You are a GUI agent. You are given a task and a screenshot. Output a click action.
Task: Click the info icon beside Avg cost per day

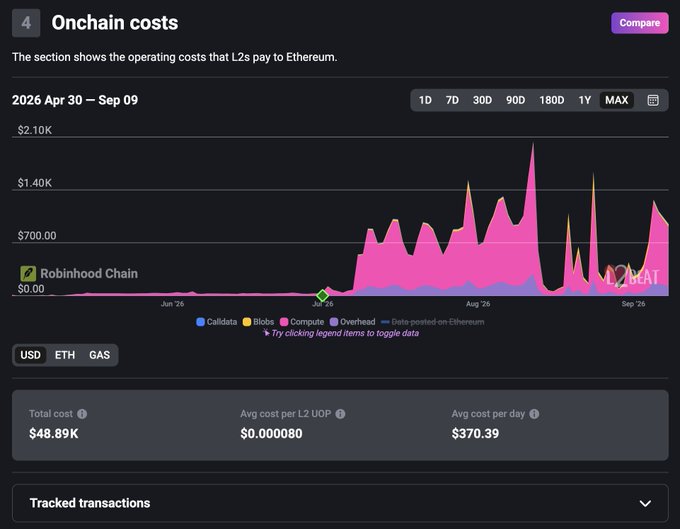coord(534,414)
